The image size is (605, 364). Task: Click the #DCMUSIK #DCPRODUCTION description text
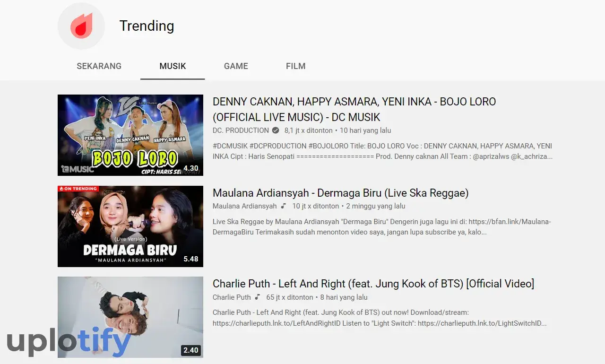[x=383, y=151]
